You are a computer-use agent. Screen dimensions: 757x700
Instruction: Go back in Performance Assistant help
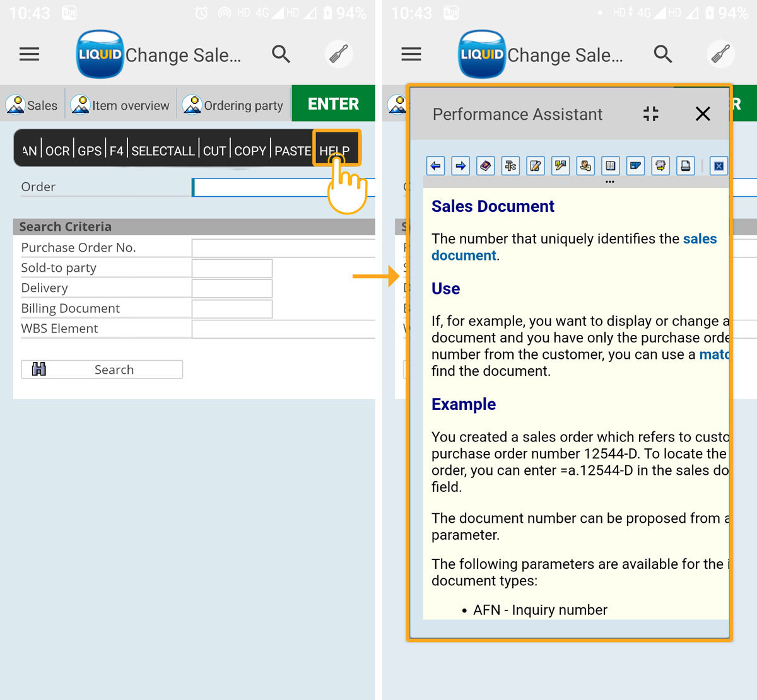(x=435, y=166)
